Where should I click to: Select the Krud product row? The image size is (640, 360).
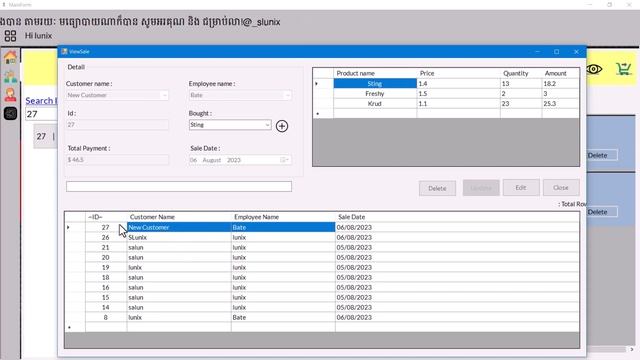(446, 104)
